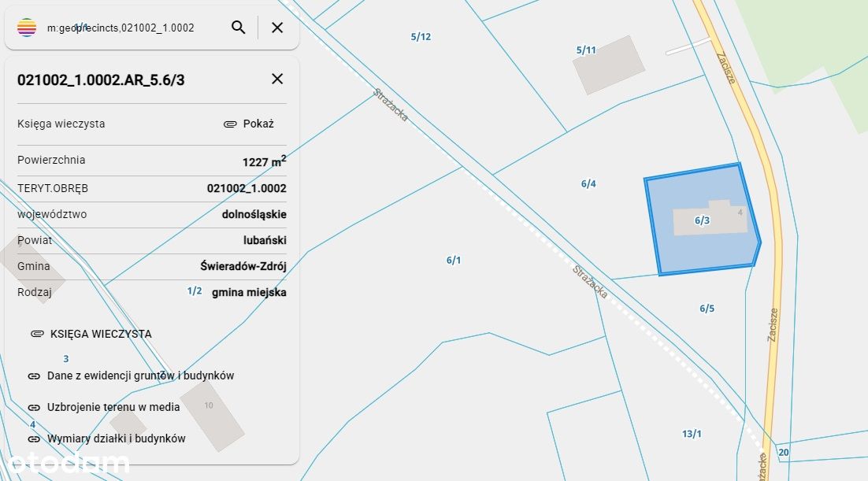Click parcel label 6/1 on map

tap(454, 260)
